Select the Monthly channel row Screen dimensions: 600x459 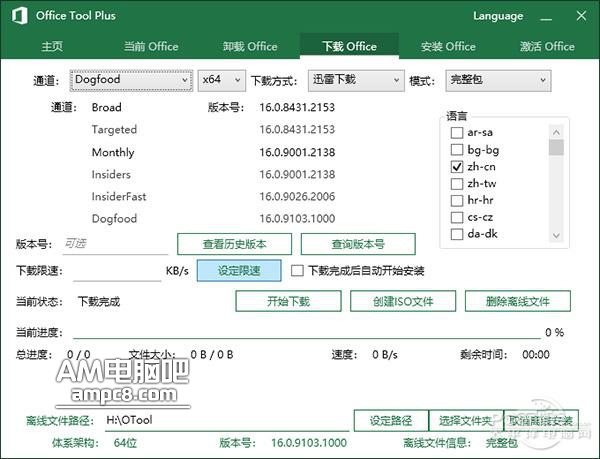pyautogui.click(x=113, y=152)
